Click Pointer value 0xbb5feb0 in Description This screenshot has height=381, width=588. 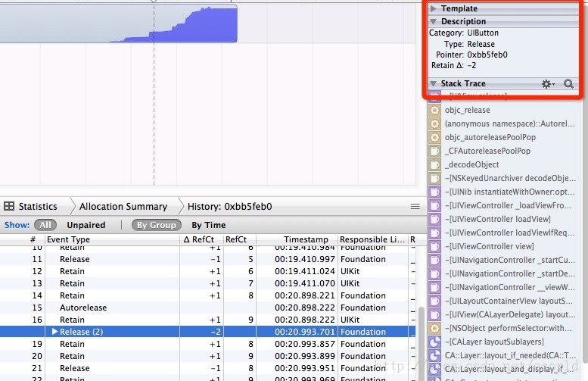pyautogui.click(x=487, y=55)
